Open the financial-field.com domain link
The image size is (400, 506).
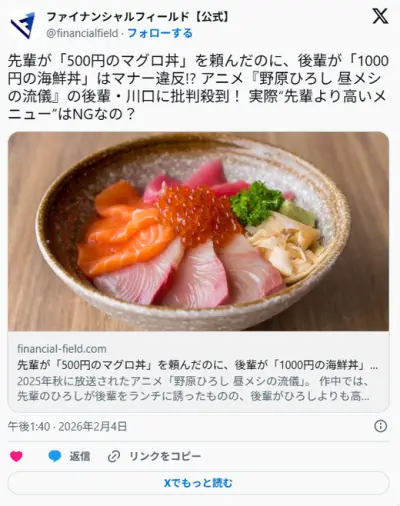pyautogui.click(x=62, y=349)
